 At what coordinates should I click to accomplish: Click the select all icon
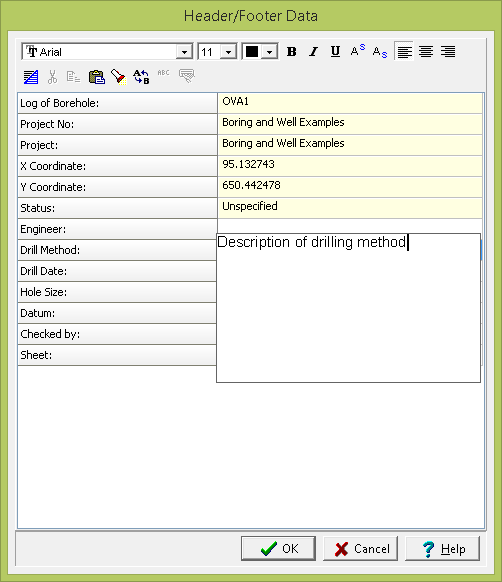tap(31, 77)
